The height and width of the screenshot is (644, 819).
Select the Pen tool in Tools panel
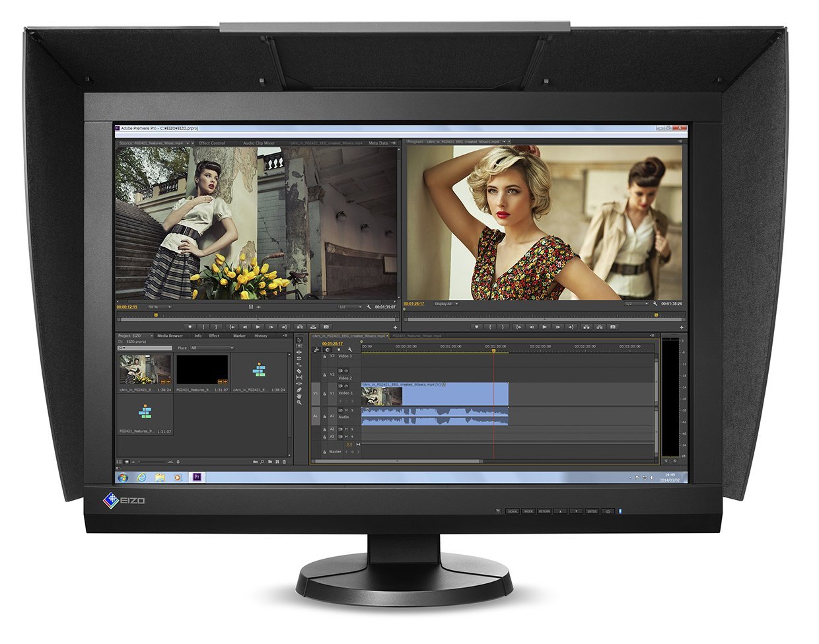coord(299,390)
